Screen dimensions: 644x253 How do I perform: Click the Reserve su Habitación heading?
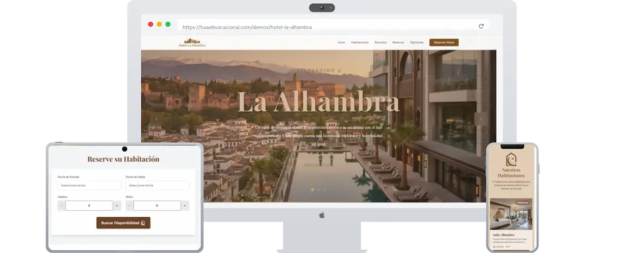pyautogui.click(x=123, y=159)
